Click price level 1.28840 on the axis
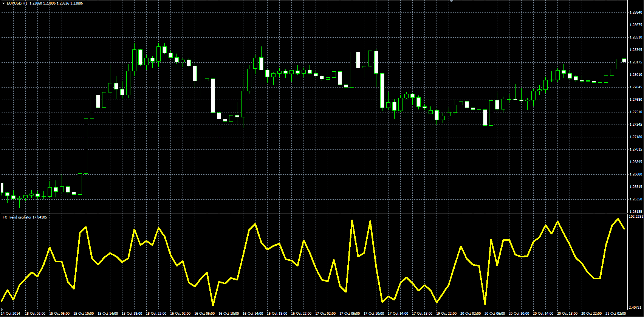The height and width of the screenshot is (317, 644). (x=636, y=12)
